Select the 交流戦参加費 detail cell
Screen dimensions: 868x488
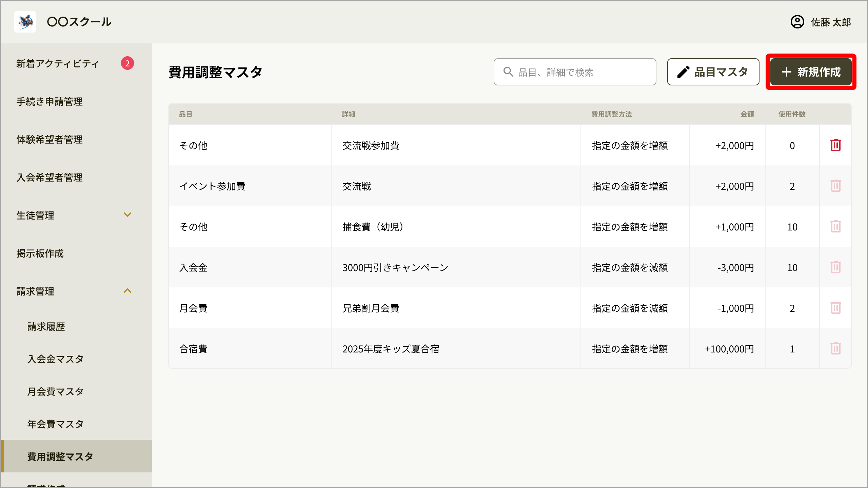[456, 145]
